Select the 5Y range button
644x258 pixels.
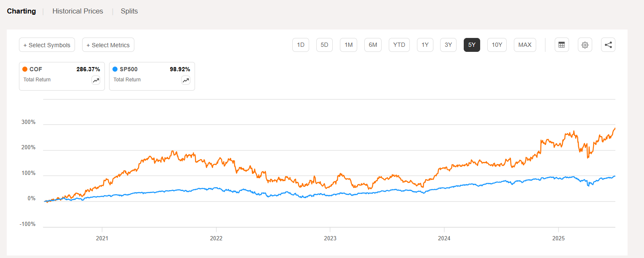[x=472, y=45]
